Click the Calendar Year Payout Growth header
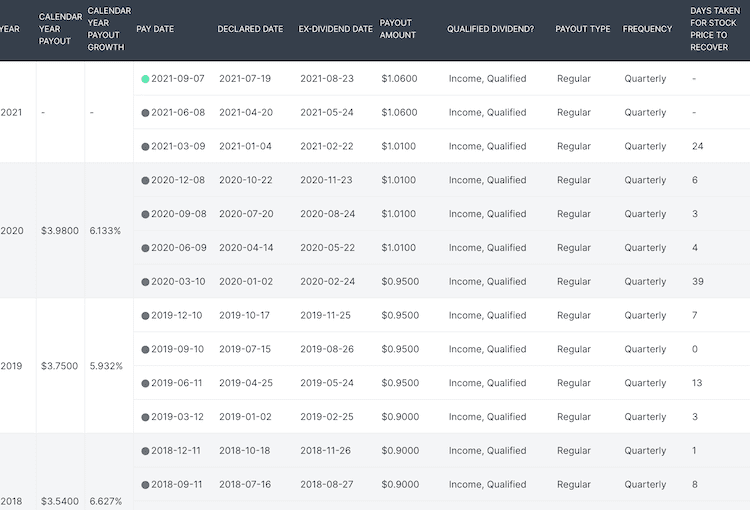This screenshot has width=750, height=510. 109,29
